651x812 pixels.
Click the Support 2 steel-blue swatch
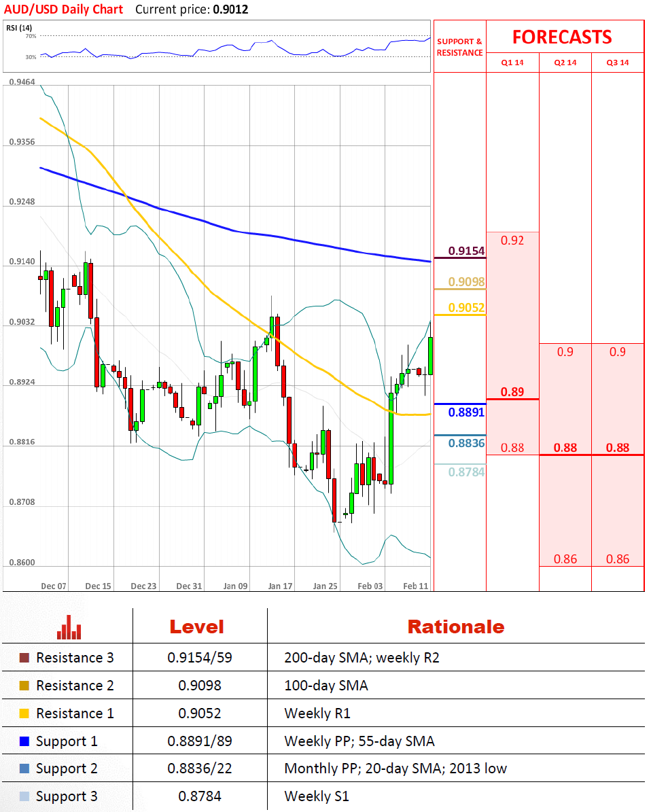pyautogui.click(x=24, y=769)
